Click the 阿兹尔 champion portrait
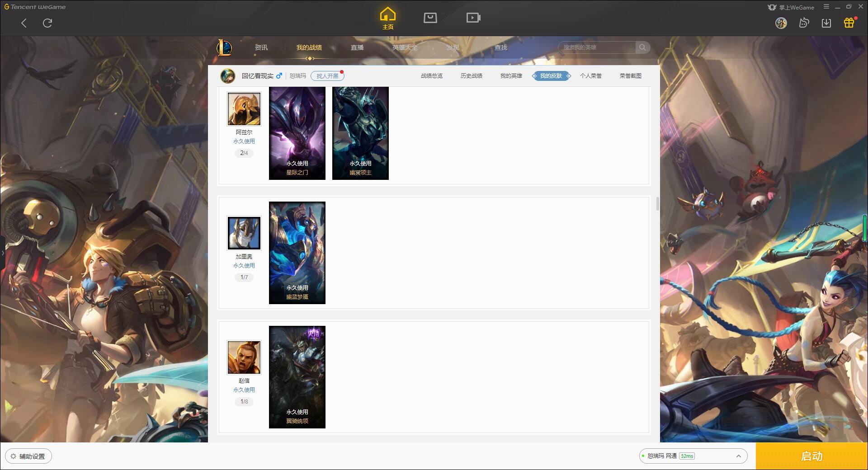This screenshot has width=868, height=470. pyautogui.click(x=244, y=109)
